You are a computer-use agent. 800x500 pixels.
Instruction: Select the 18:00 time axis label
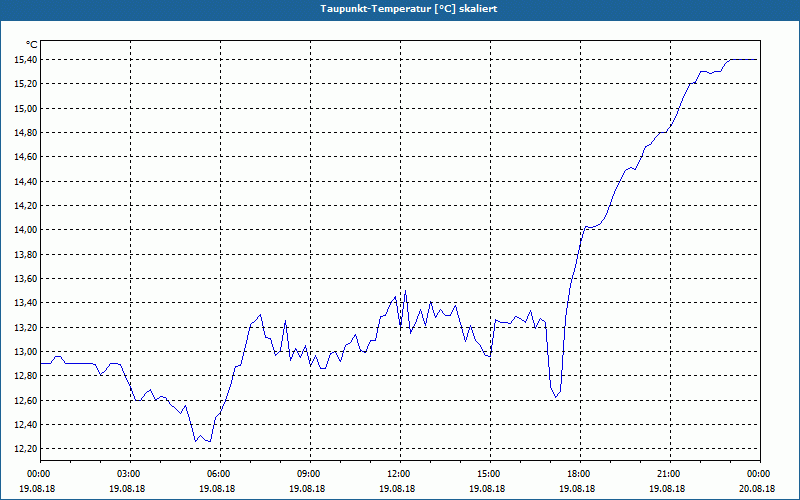click(581, 474)
